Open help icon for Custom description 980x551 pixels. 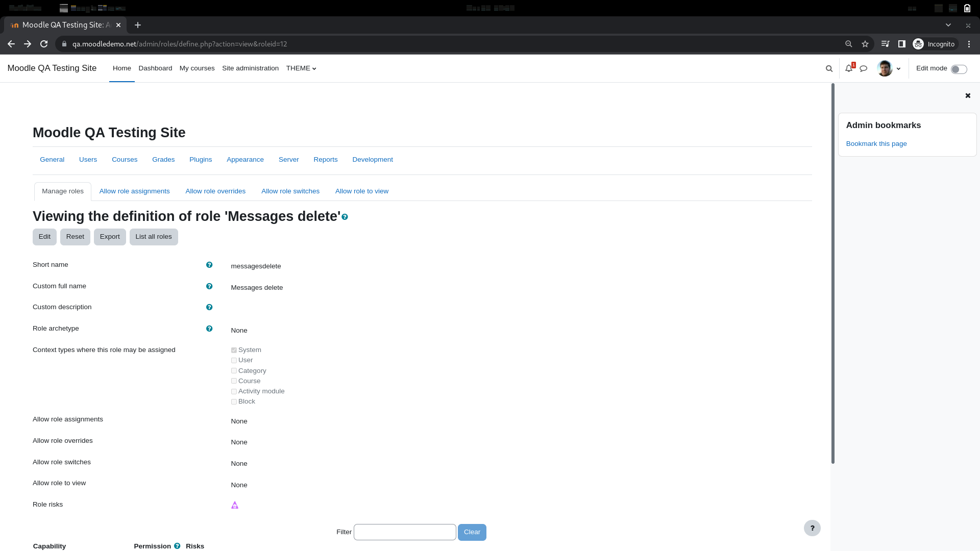(x=209, y=307)
